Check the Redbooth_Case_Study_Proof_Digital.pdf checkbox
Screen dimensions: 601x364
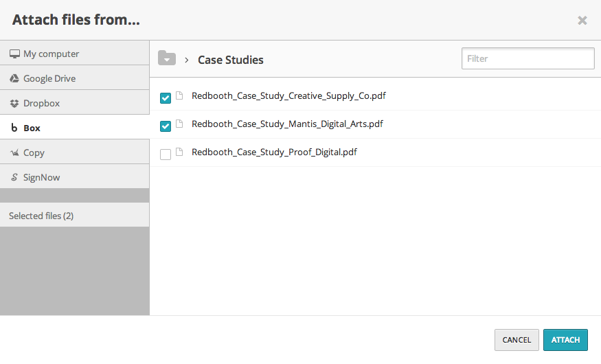click(166, 155)
